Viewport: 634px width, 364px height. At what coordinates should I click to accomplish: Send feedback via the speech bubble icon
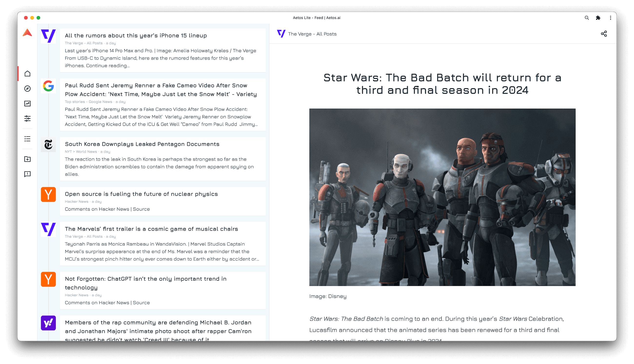point(28,174)
